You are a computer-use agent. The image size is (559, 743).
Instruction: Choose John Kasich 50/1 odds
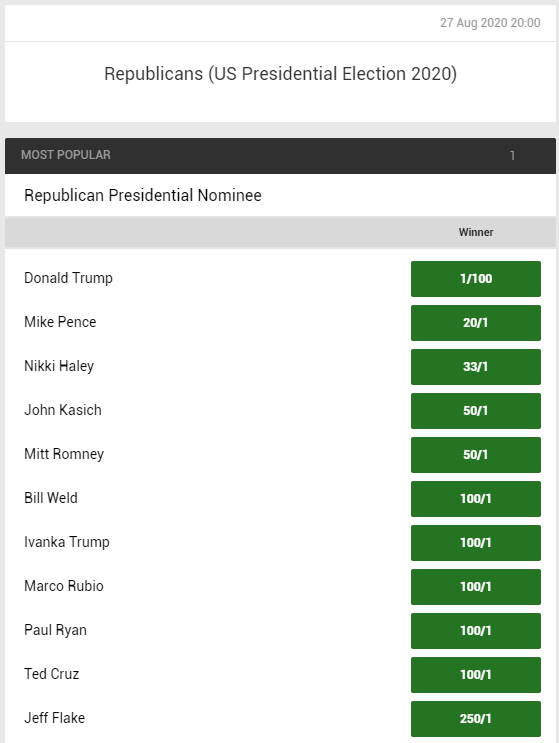coord(476,411)
